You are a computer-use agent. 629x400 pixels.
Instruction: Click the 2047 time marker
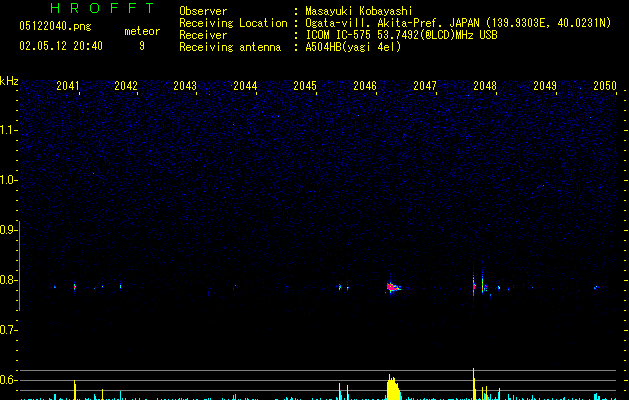425,86
